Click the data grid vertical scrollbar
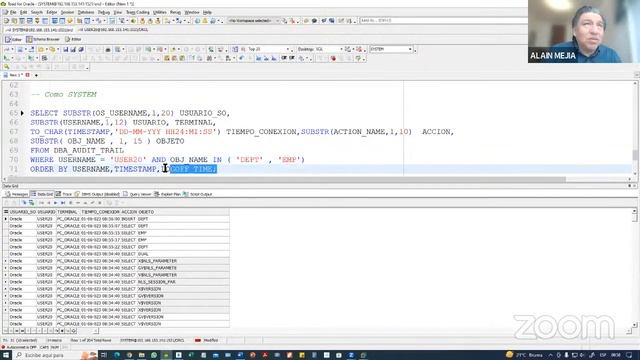 pos(634,268)
